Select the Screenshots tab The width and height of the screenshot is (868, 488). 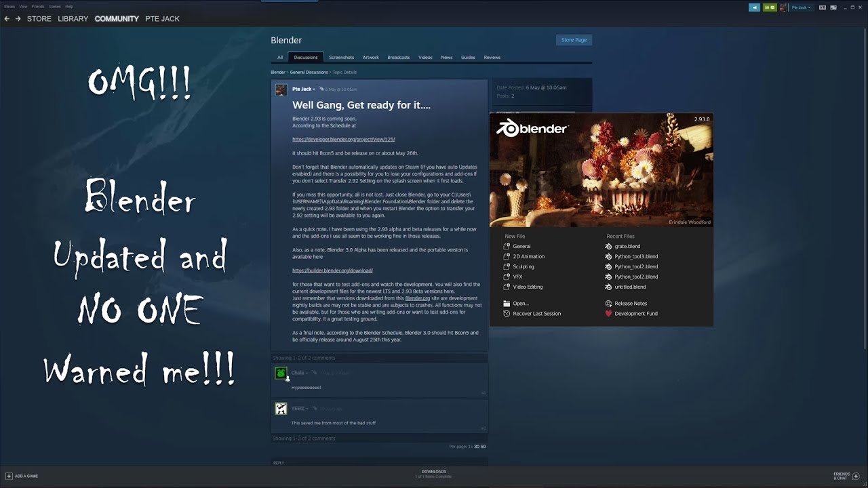(341, 58)
